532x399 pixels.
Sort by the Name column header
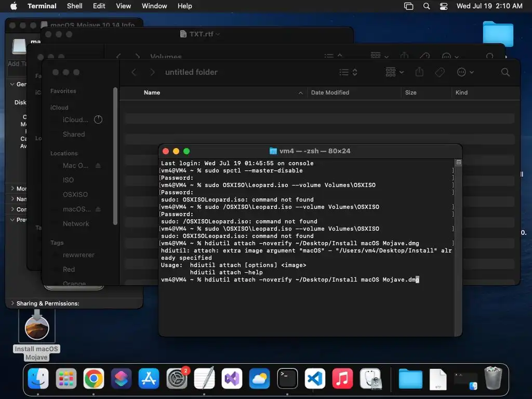point(213,92)
